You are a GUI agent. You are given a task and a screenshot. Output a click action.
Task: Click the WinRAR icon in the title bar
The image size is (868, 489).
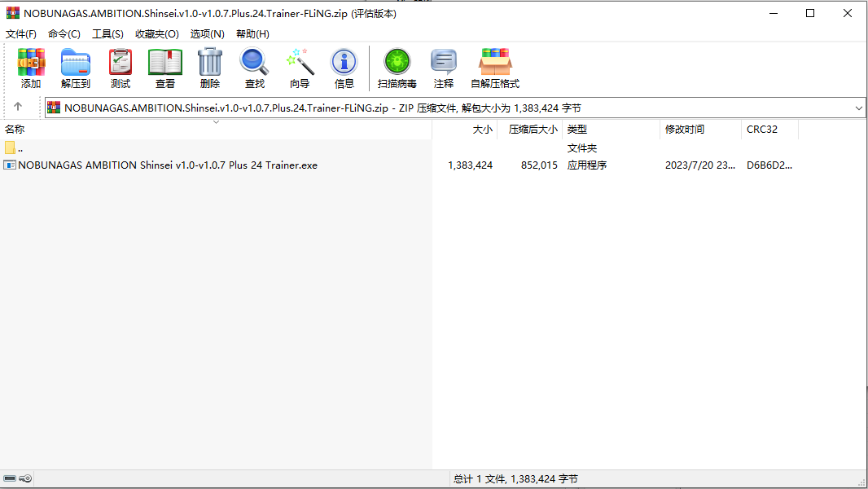(13, 13)
